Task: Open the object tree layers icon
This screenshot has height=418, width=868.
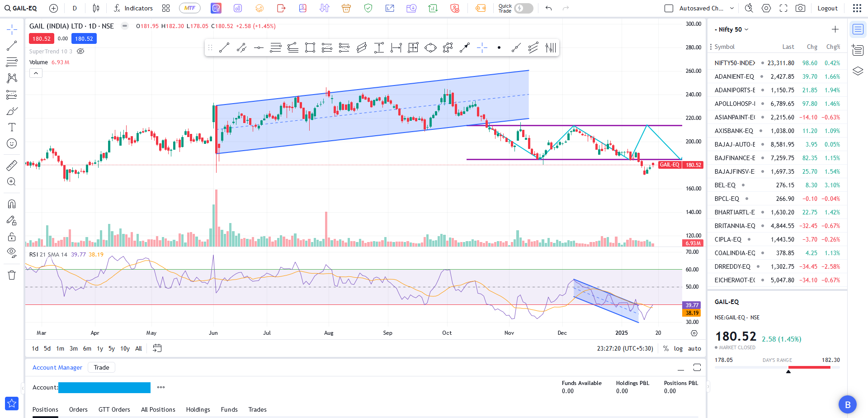Action: point(858,71)
